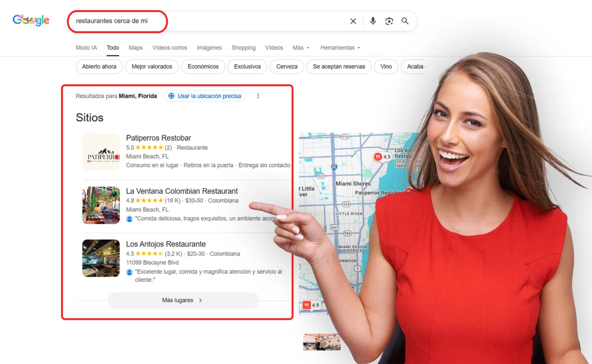Click the microphone voice search icon
Image resolution: width=592 pixels, height=364 pixels.
click(372, 21)
